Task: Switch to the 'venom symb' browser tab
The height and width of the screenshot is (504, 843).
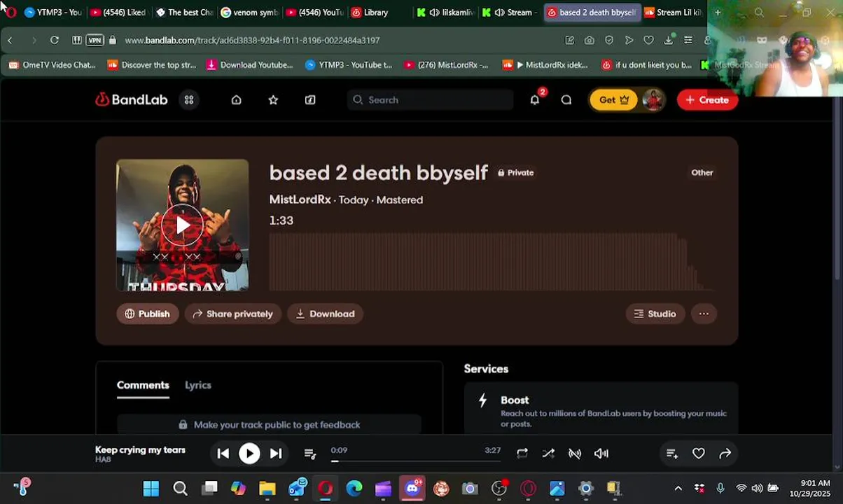Action: click(x=249, y=13)
